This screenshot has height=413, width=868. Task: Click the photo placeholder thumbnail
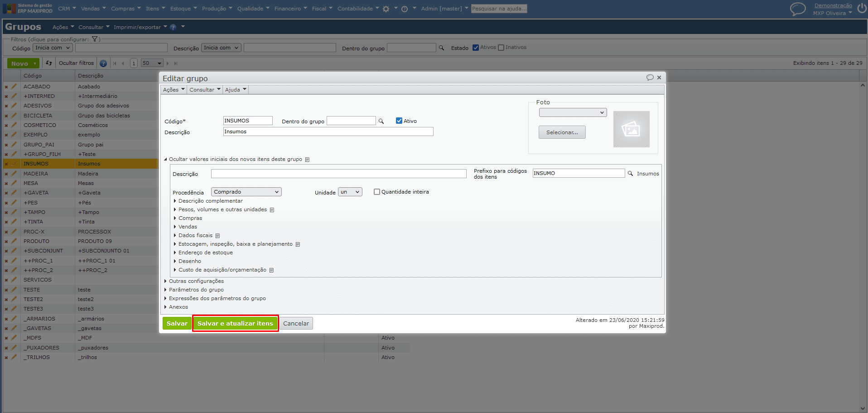631,129
